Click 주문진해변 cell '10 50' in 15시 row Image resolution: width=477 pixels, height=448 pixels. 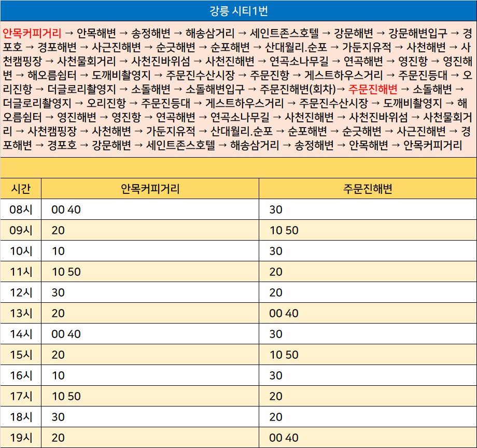(x=368, y=355)
